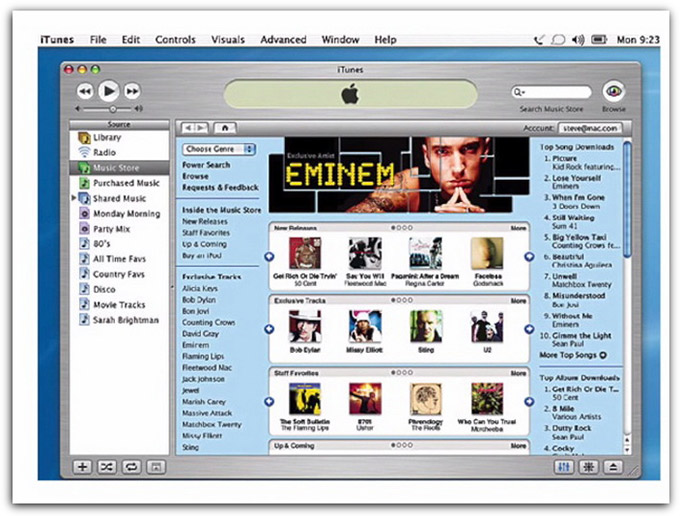Viewport: 680px width, 516px height.
Task: Click the Sting exclusive track thumbnail
Action: pyautogui.click(x=426, y=326)
